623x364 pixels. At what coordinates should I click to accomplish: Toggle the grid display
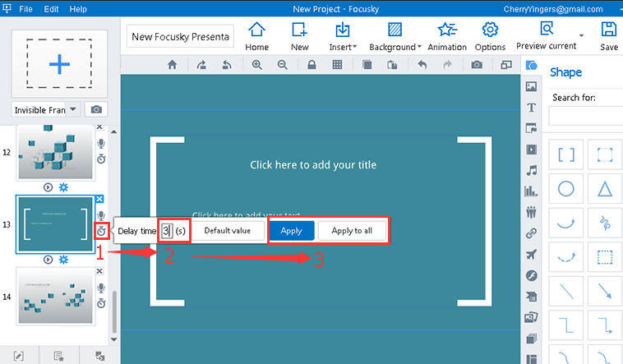pos(337,65)
